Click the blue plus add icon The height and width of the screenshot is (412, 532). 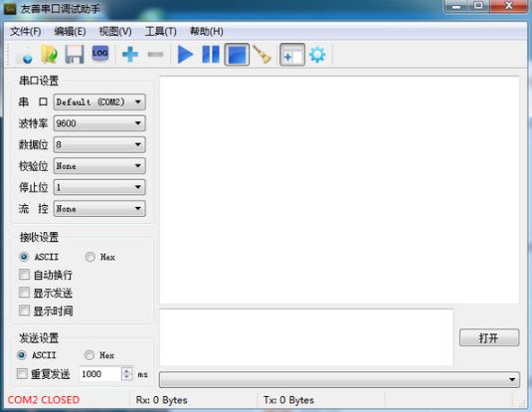click(130, 55)
